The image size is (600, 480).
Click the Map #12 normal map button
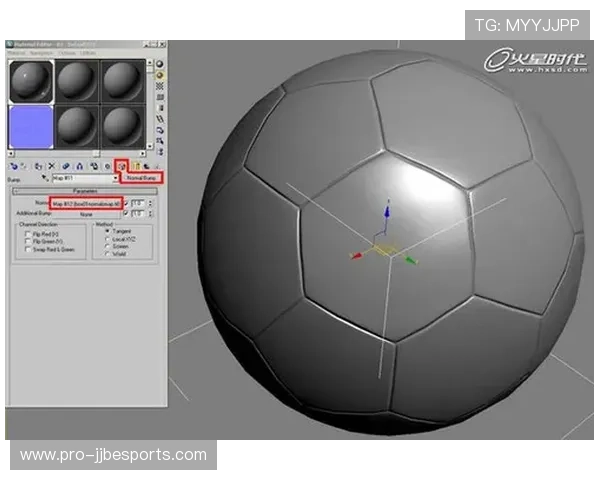(86, 203)
